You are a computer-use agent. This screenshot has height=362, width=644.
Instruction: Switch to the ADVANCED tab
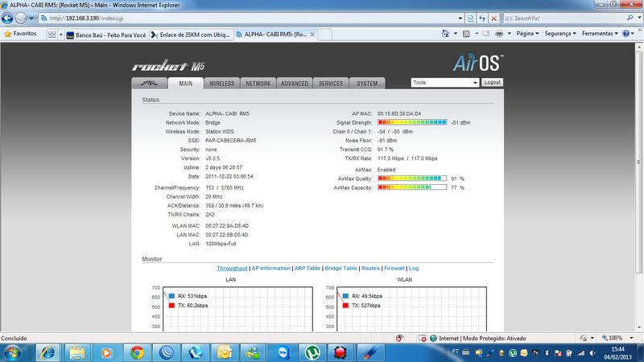(x=295, y=84)
